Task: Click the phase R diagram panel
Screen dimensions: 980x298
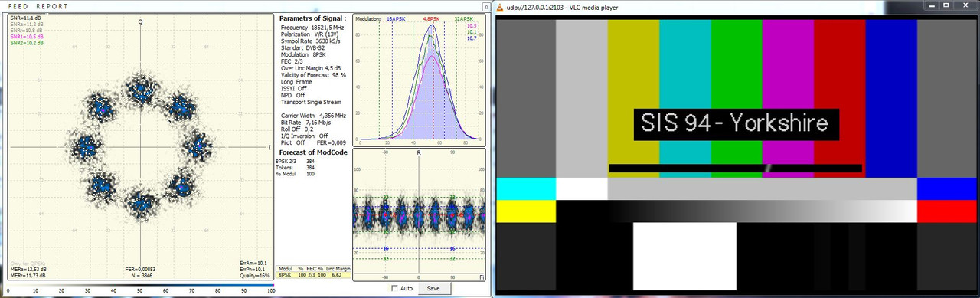Action: click(x=420, y=214)
